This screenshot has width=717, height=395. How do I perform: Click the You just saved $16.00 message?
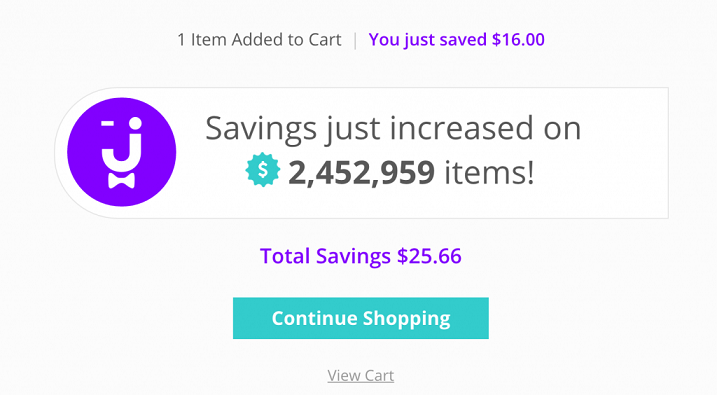click(x=456, y=40)
